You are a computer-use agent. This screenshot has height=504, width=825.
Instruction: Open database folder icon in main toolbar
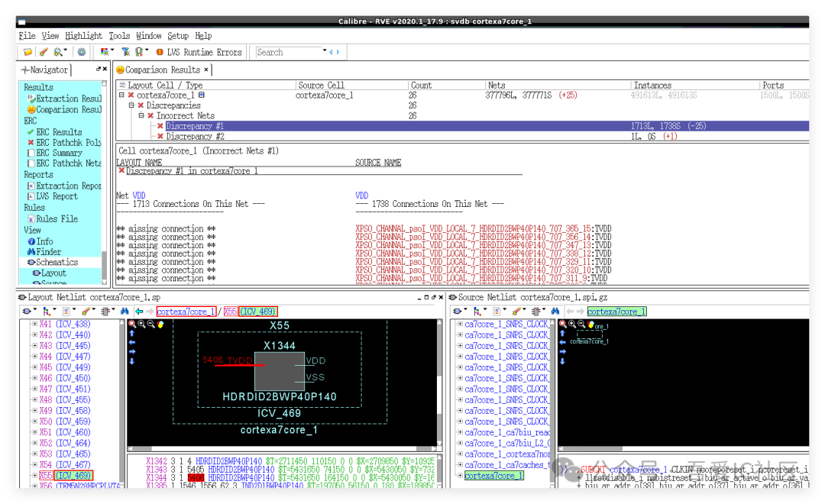click(x=27, y=52)
